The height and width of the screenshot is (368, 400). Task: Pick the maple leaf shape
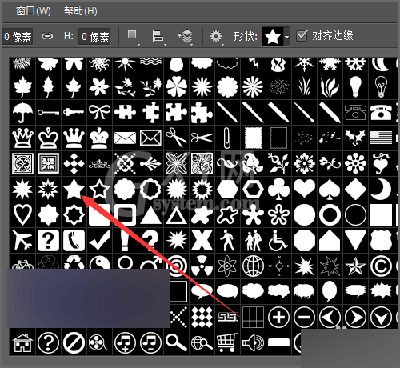coord(22,87)
